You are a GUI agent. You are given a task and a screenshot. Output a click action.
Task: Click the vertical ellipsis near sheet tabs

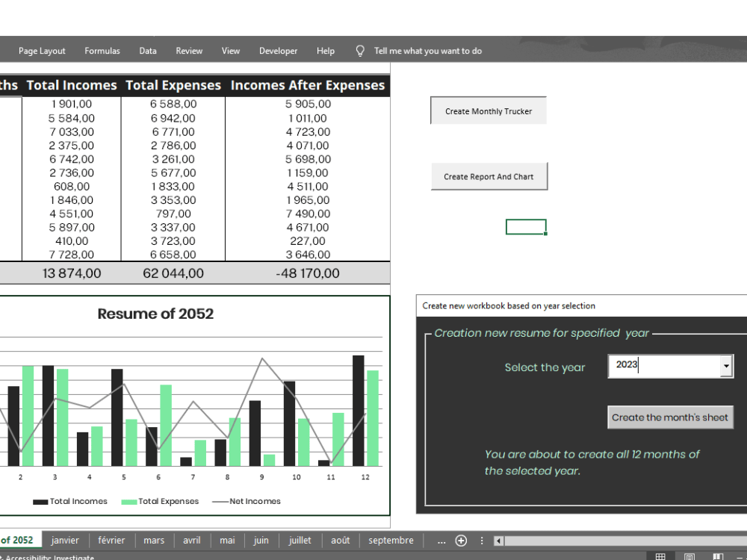(x=482, y=540)
